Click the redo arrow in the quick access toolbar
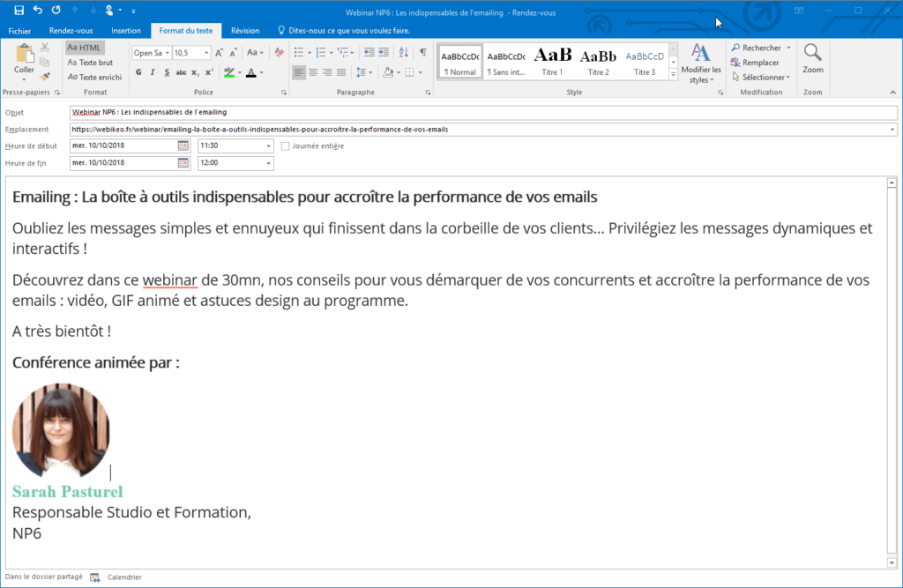Screen dimensions: 903x588 56,11
